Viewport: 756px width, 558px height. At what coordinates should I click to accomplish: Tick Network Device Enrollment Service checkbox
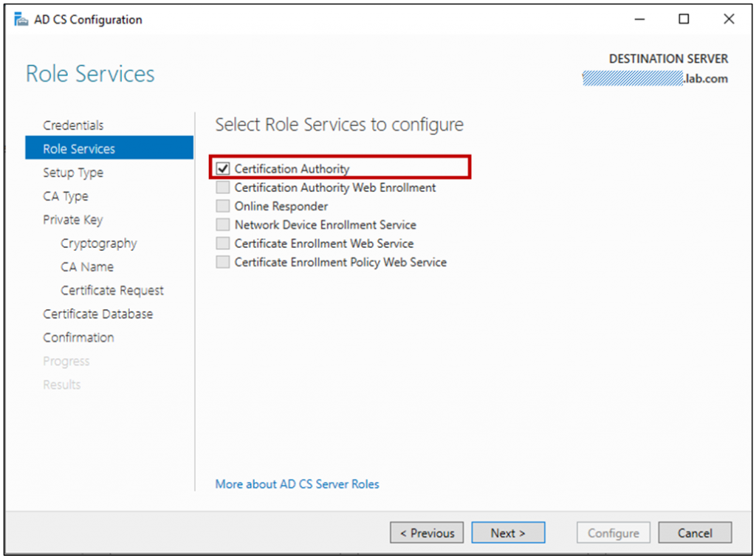[223, 224]
